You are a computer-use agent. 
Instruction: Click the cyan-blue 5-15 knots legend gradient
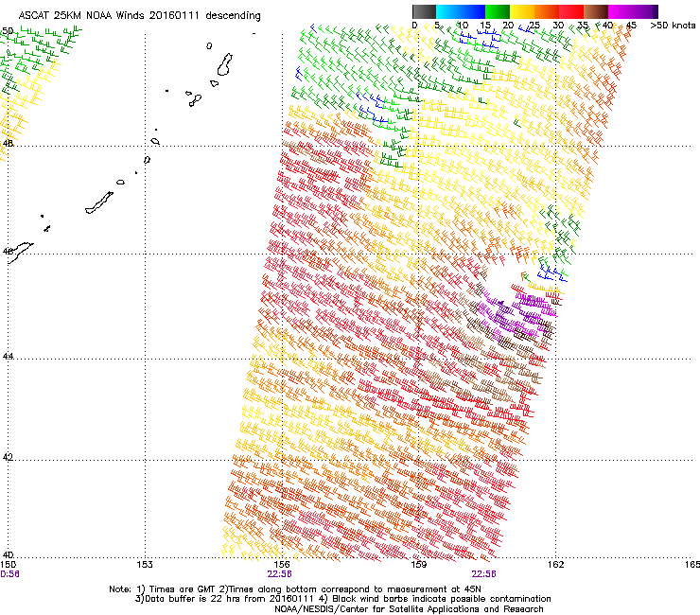[461, 11]
